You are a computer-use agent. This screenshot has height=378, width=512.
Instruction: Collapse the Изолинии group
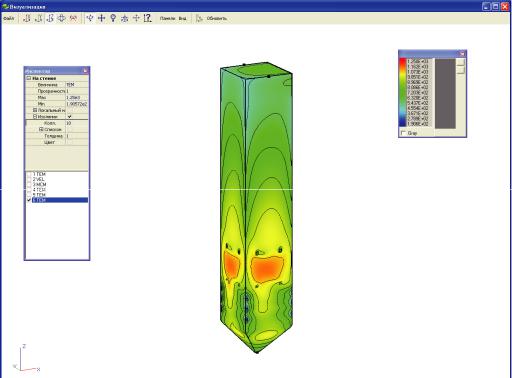35,116
